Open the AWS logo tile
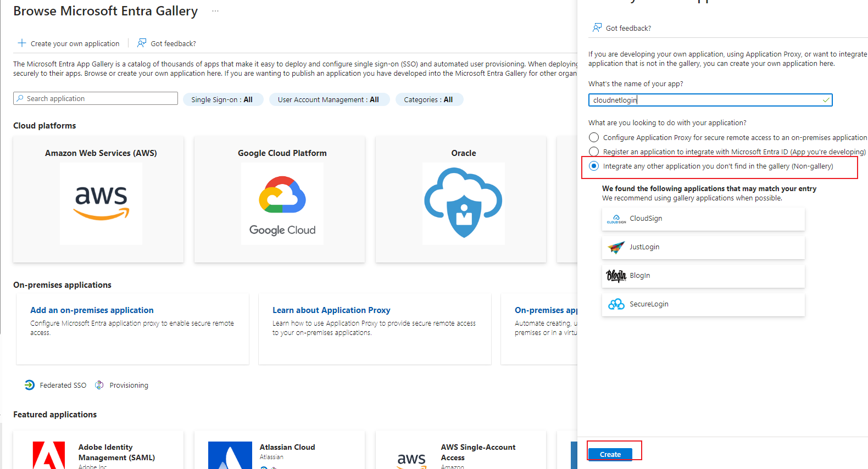868x469 pixels. pos(101,203)
